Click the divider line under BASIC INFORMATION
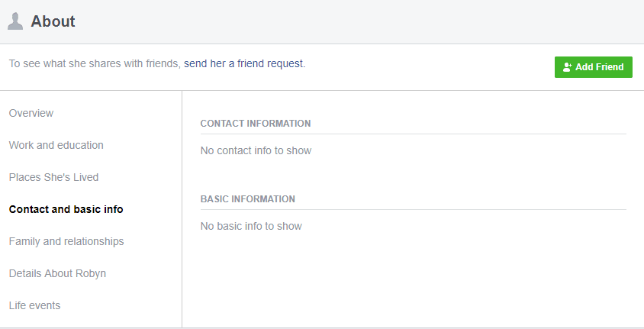Viewport: 644px width, 329px height. (413, 209)
